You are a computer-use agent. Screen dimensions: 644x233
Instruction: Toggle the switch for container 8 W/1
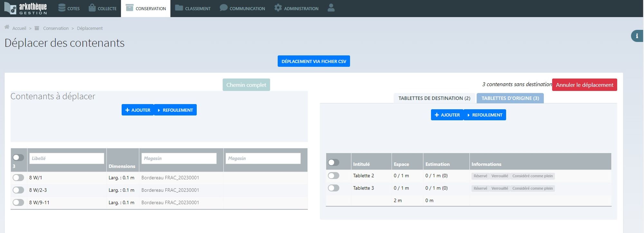18,178
